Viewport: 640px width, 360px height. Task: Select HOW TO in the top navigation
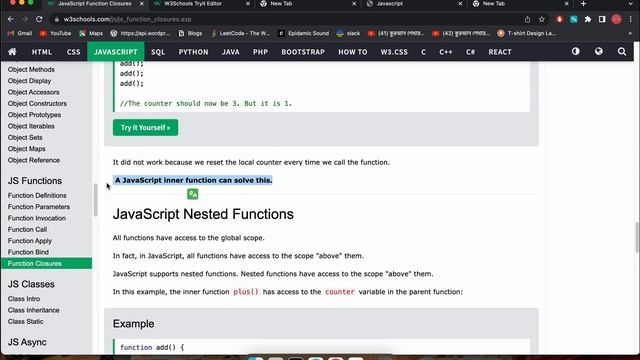pos(353,52)
